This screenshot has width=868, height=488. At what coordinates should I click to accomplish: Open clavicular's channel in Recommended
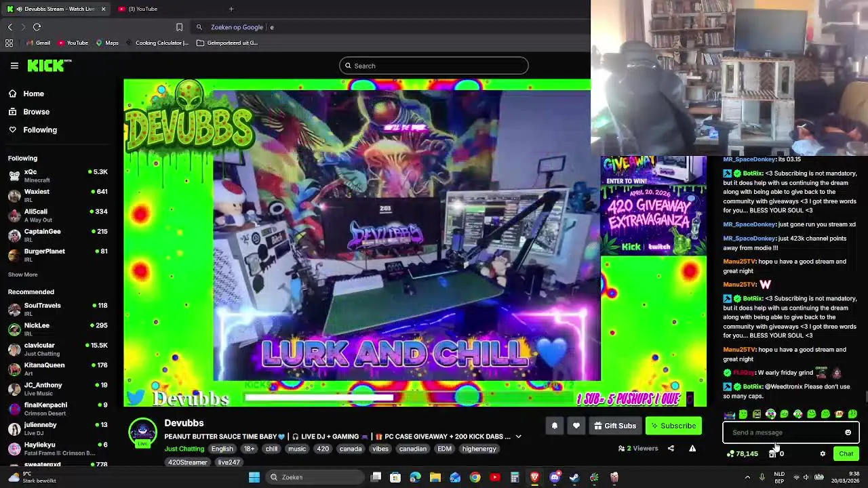click(58, 349)
